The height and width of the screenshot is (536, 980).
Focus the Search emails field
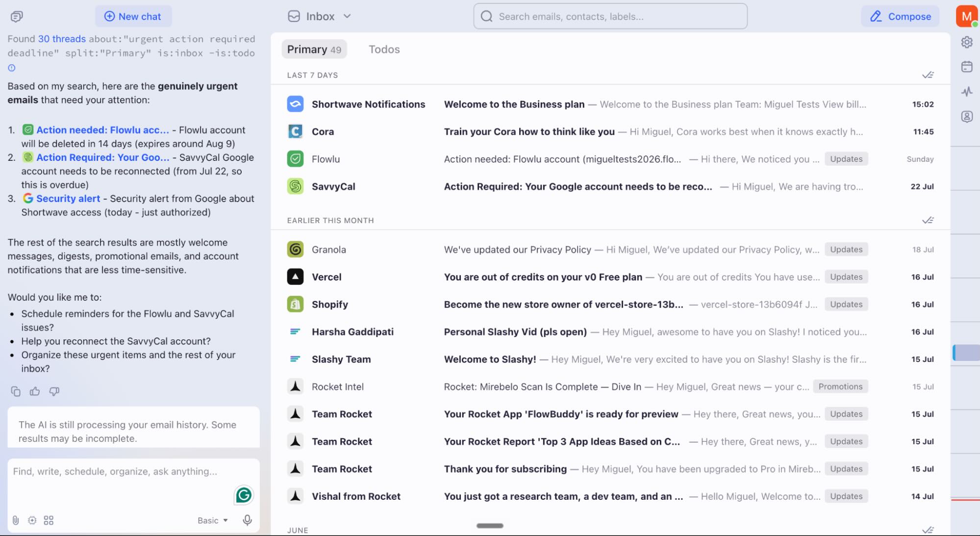tap(610, 16)
